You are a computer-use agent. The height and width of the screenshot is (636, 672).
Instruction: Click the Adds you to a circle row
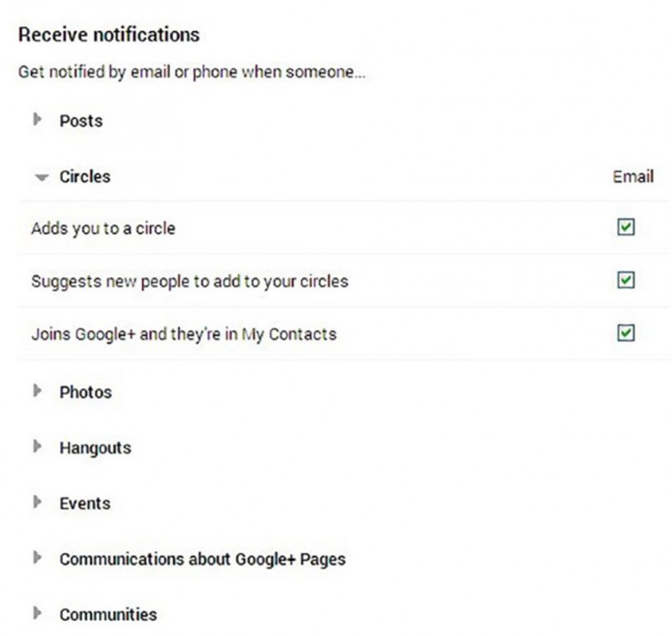[343, 227]
